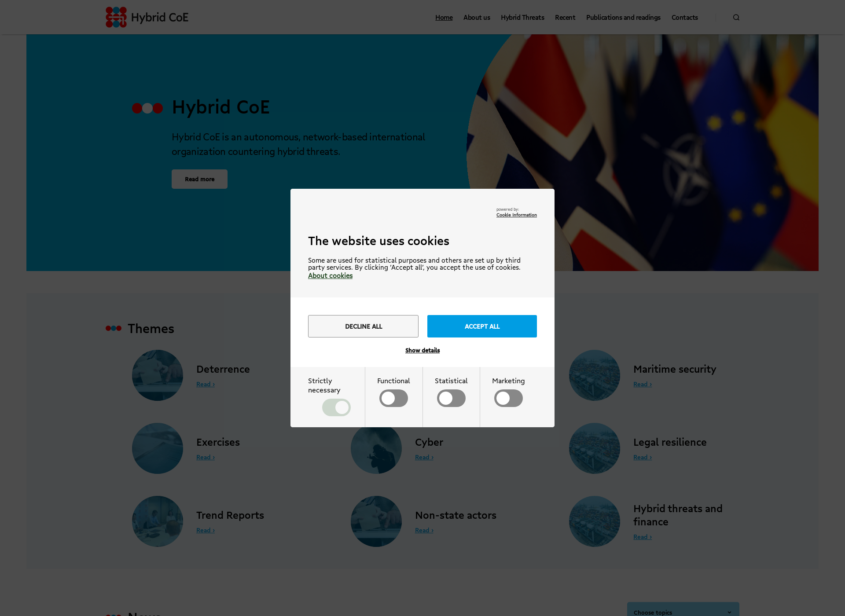Toggle the Functional cookies switch
The width and height of the screenshot is (845, 616).
pyautogui.click(x=393, y=398)
